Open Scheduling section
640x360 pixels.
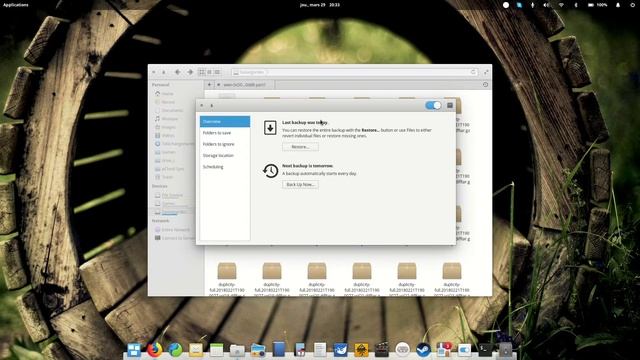(225, 167)
